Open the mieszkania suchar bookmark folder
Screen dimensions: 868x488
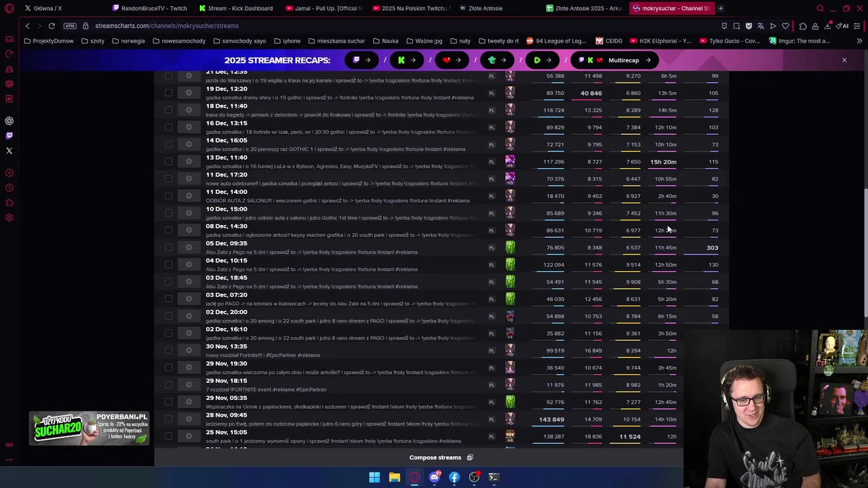336,41
